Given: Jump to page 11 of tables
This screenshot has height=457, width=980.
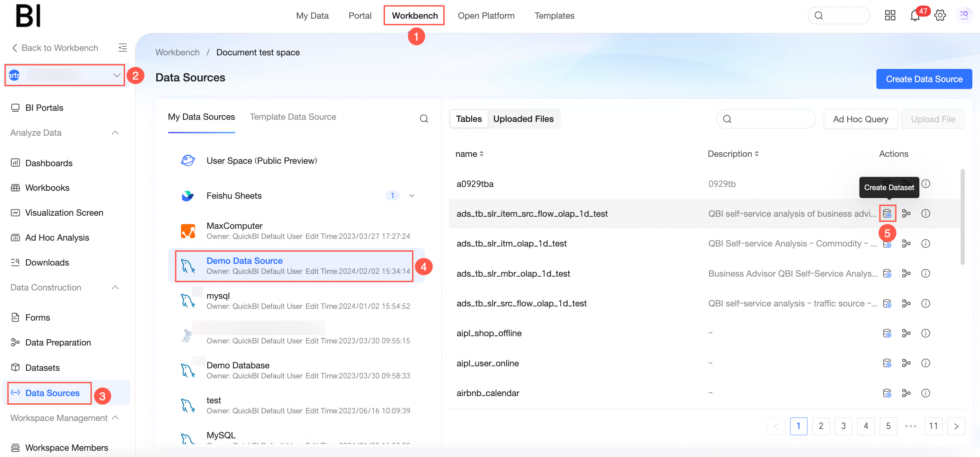Looking at the screenshot, I should (x=933, y=426).
